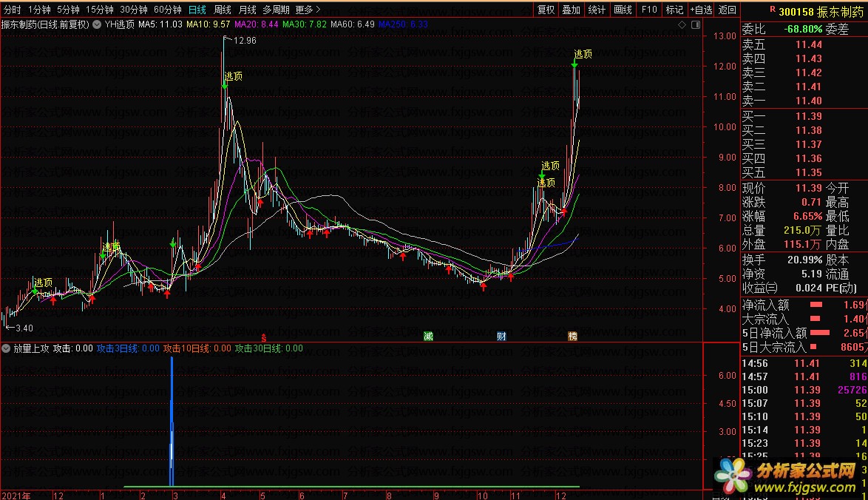Click the 14:56 trade tick row
The width and height of the screenshot is (868, 500).
coord(804,363)
